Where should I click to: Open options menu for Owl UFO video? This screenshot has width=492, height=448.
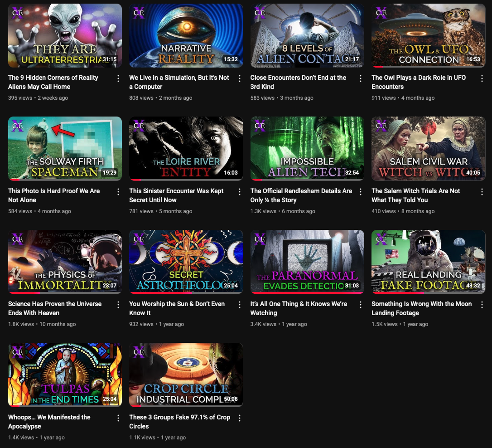[x=482, y=78]
